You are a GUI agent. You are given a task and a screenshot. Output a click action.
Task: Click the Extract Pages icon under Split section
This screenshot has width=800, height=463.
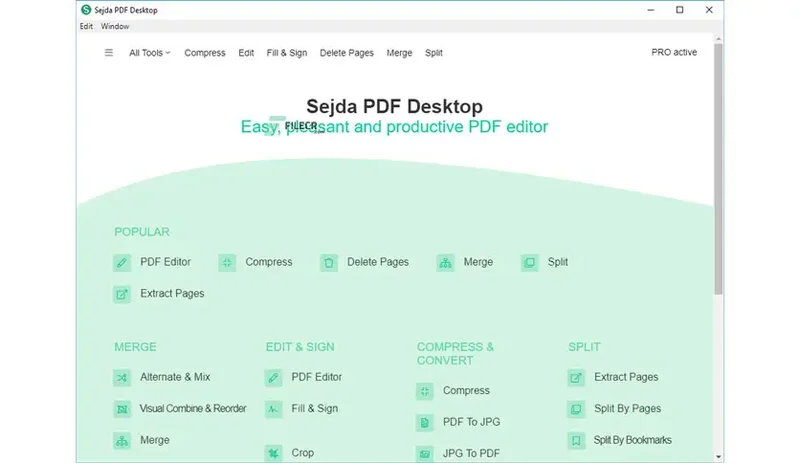[576, 378]
